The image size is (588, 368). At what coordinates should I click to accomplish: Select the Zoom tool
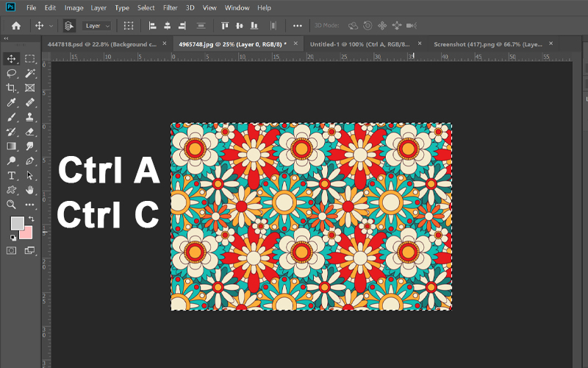[11, 205]
